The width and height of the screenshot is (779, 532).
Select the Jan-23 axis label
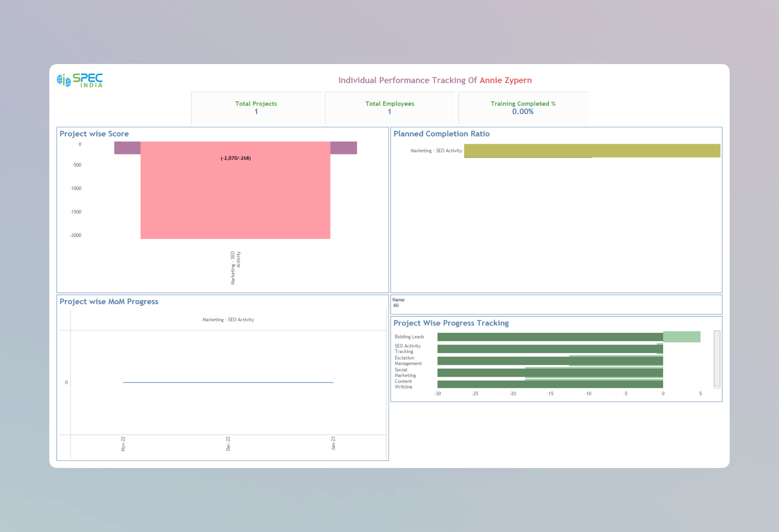(333, 443)
